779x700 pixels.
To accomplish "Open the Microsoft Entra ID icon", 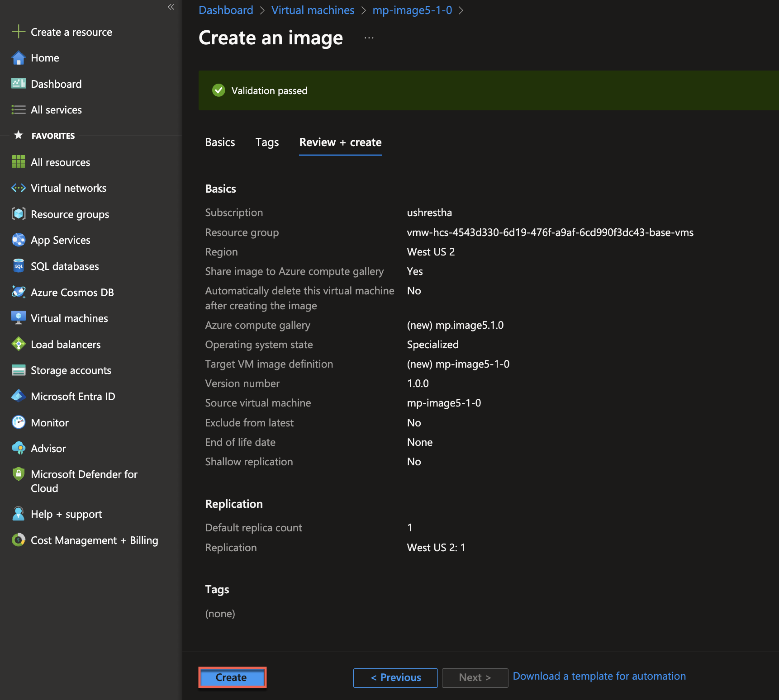I will click(19, 396).
